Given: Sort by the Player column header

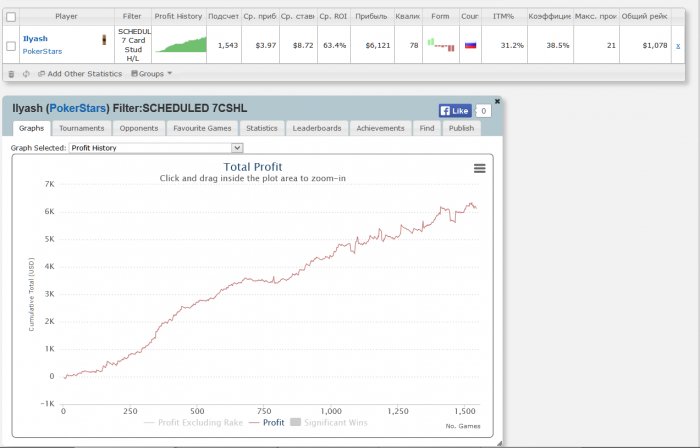Looking at the screenshot, I should click(x=66, y=17).
